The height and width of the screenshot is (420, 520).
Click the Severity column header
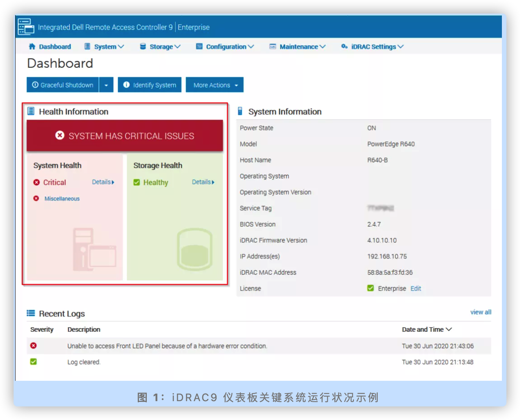42,329
